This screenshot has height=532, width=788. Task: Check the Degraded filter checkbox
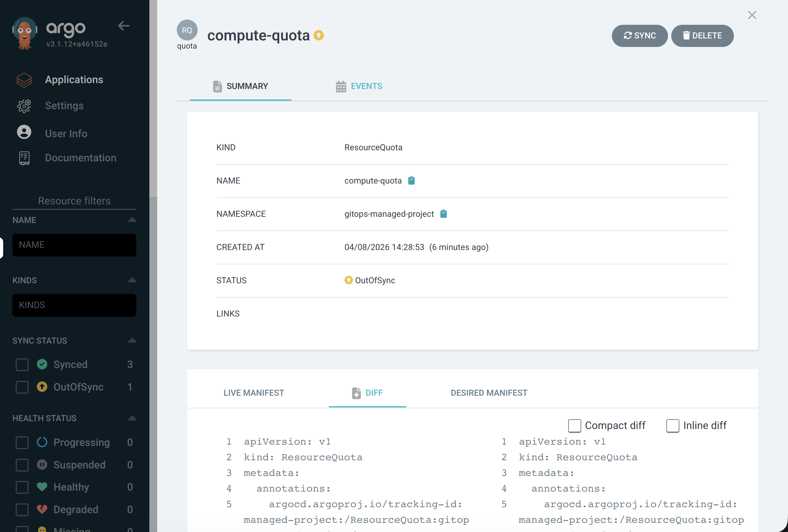tap(23, 510)
